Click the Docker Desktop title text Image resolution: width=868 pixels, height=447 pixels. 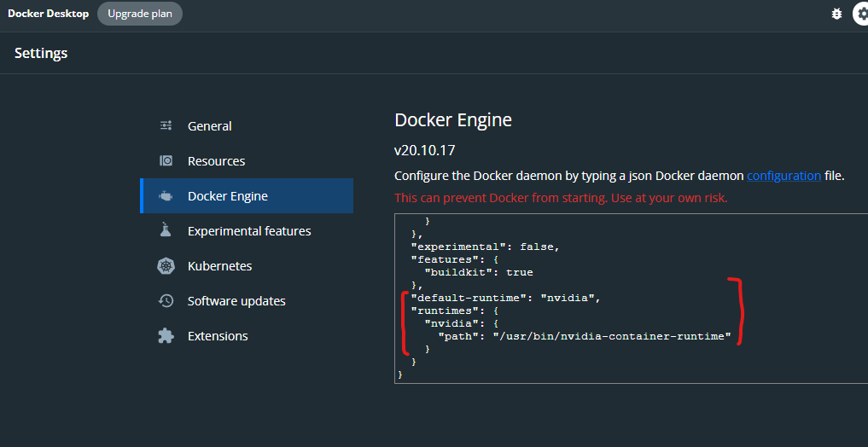[x=48, y=14]
